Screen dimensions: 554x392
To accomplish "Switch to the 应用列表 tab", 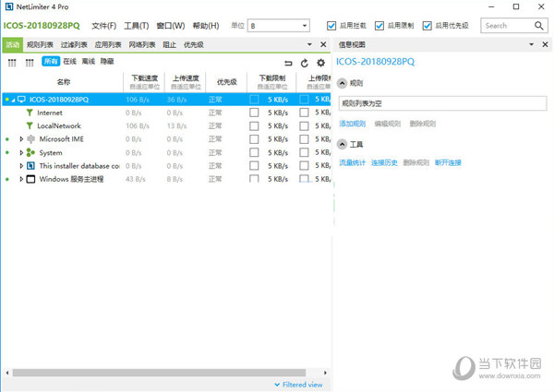I will point(108,45).
